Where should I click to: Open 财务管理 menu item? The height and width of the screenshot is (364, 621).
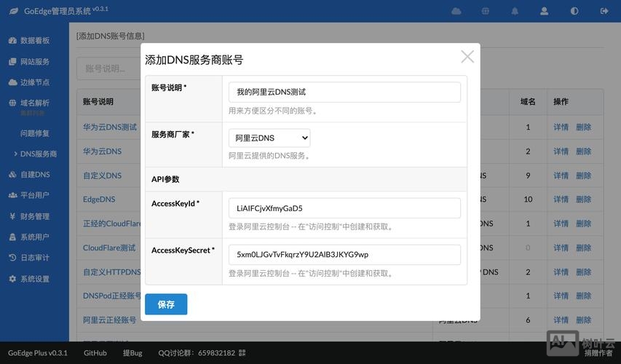tap(35, 216)
